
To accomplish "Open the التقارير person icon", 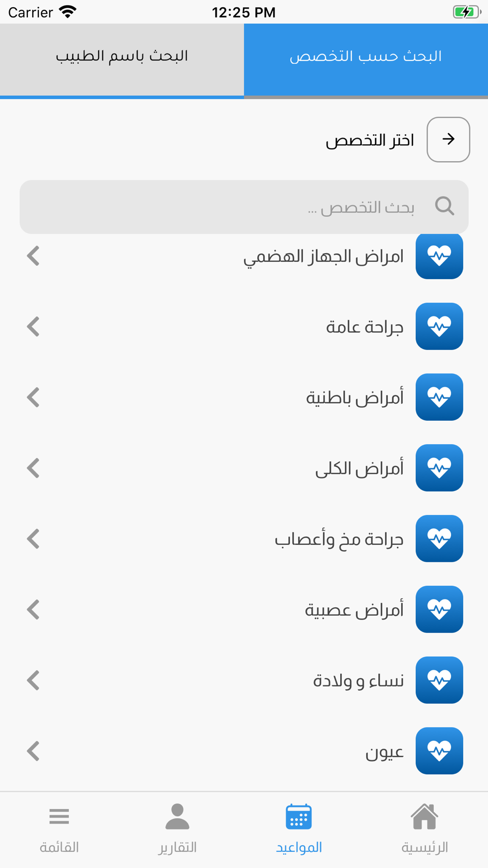I will 177,817.
